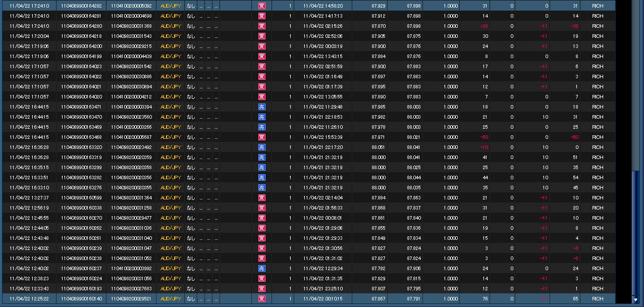Select the total profit value -39
Screen dimensions: 644x307
574,26
